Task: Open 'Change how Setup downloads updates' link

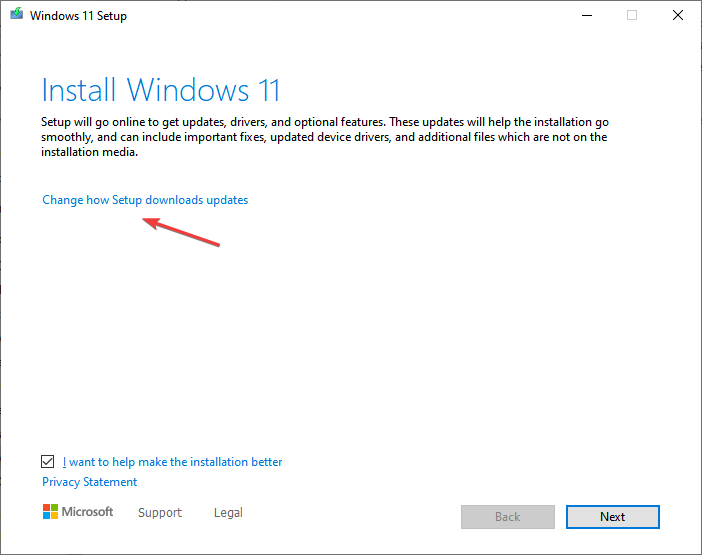Action: tap(145, 200)
